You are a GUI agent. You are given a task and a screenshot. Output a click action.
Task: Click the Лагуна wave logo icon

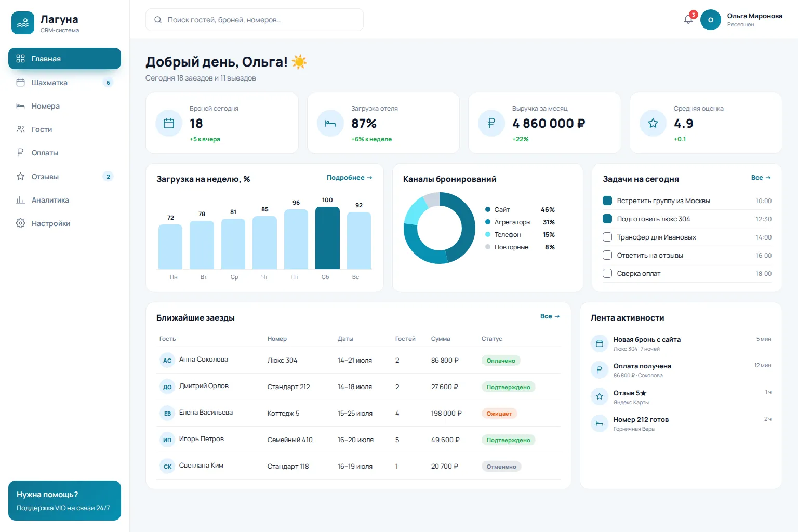click(23, 23)
